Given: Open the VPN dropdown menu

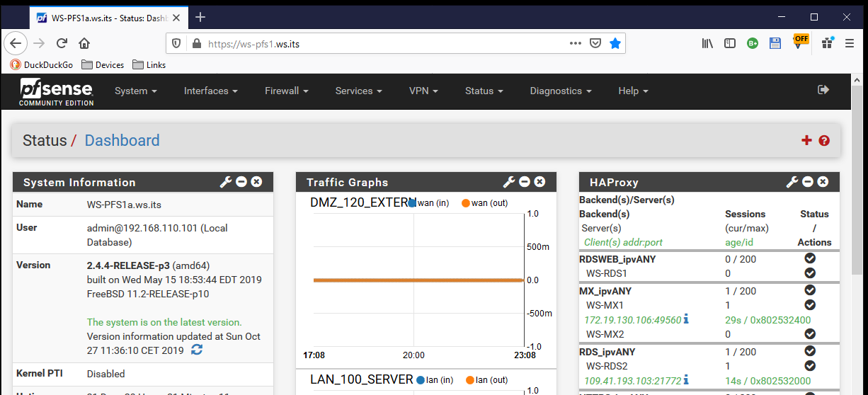Looking at the screenshot, I should 423,91.
